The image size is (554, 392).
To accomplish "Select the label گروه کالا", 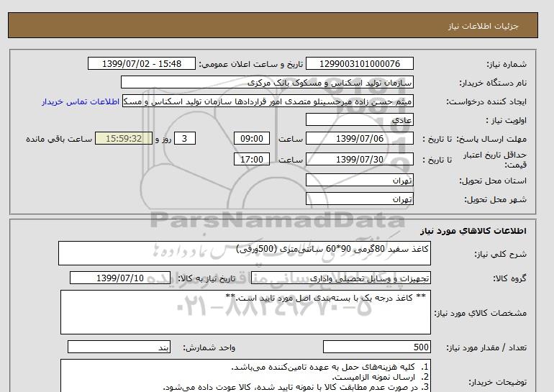I will (x=510, y=278).
